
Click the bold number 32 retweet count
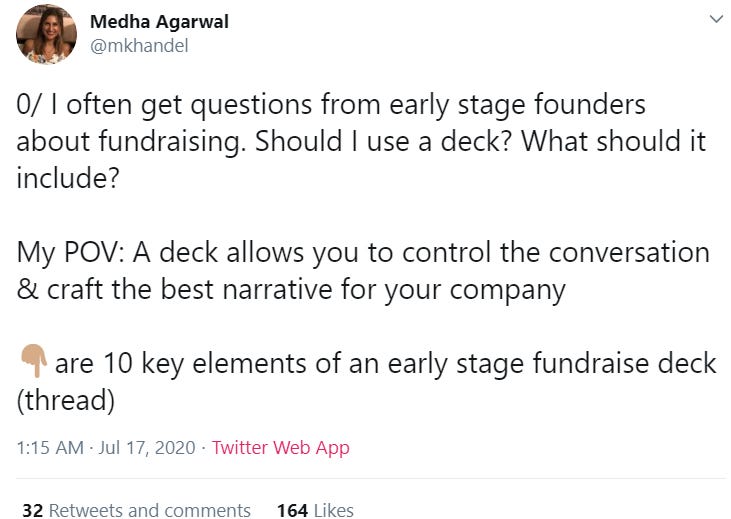coord(32,510)
